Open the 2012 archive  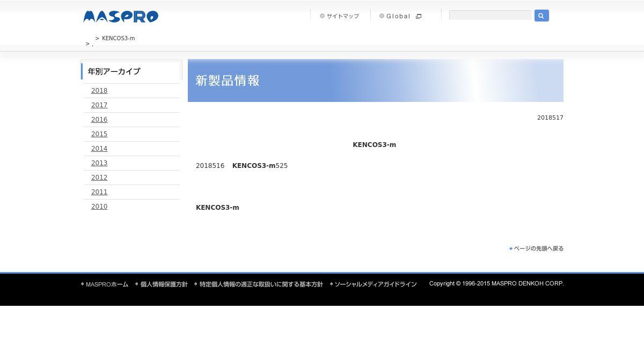[x=99, y=178]
